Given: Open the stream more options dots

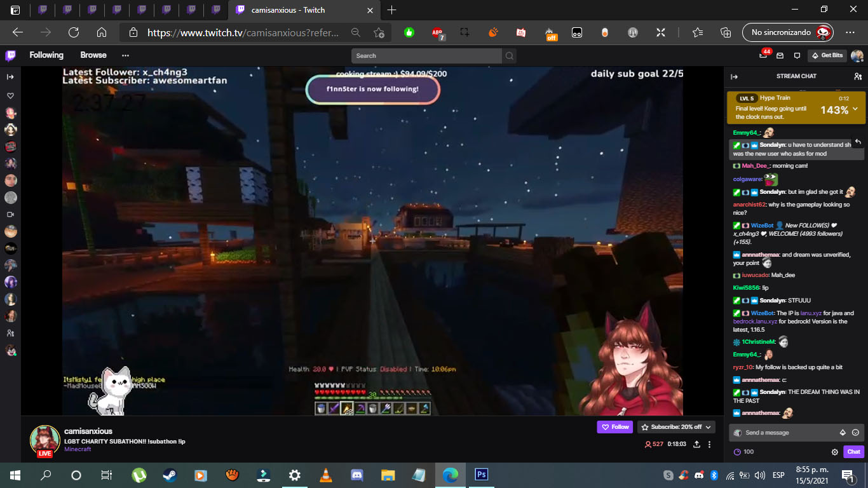Looking at the screenshot, I should click(710, 444).
